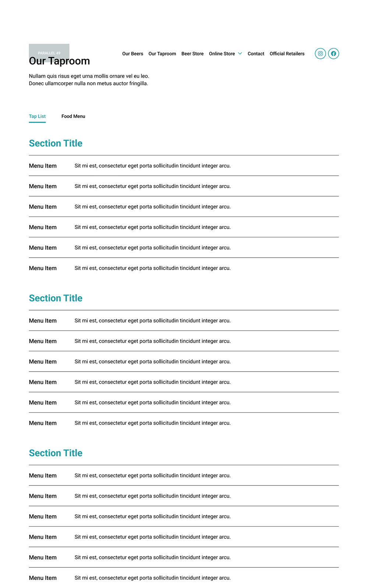
Task: Expand the Online Store dropdown chevron
Action: point(240,54)
